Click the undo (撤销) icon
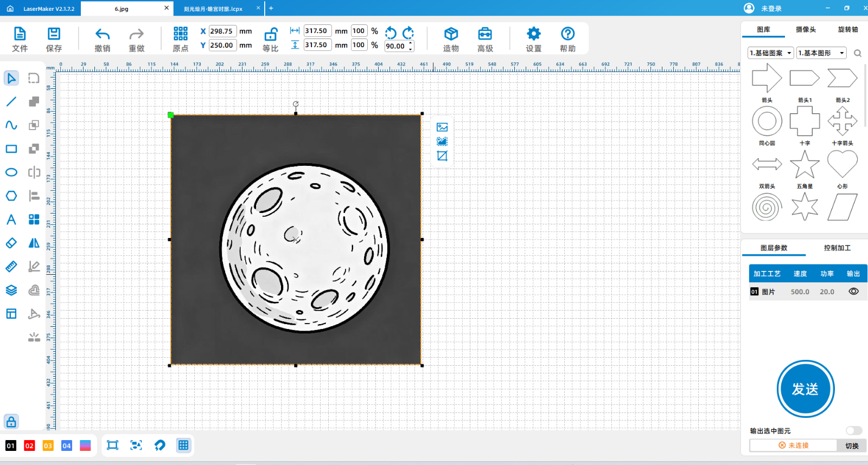The width and height of the screenshot is (868, 465). (103, 35)
